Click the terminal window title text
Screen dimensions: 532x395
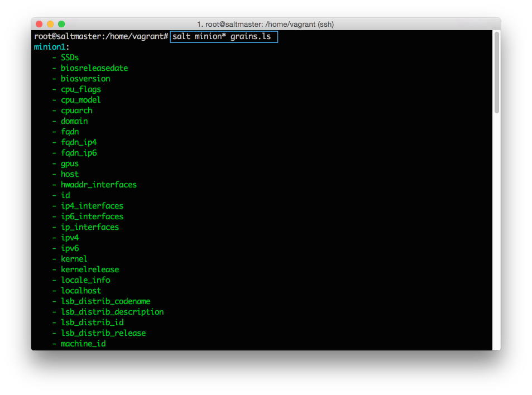[265, 24]
